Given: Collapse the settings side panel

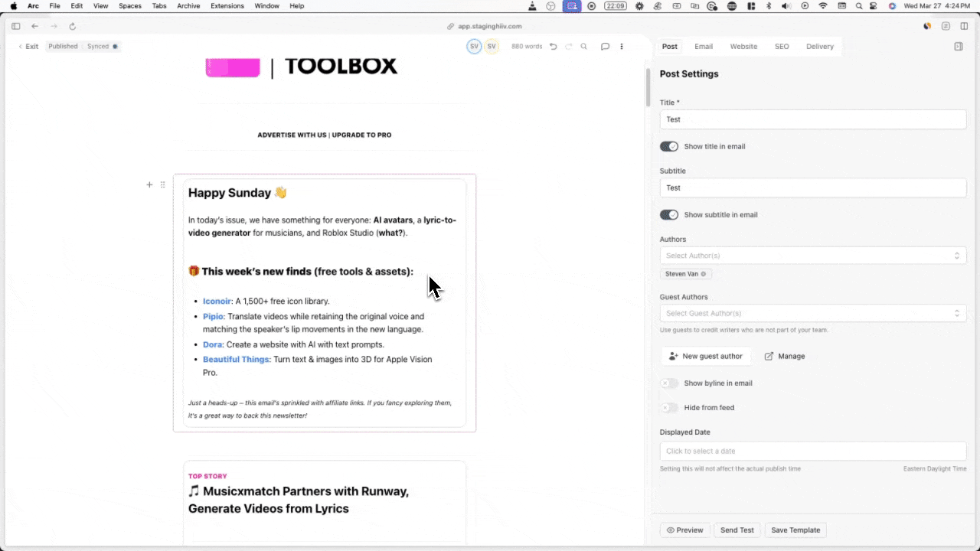Looking at the screenshot, I should (x=959, y=47).
